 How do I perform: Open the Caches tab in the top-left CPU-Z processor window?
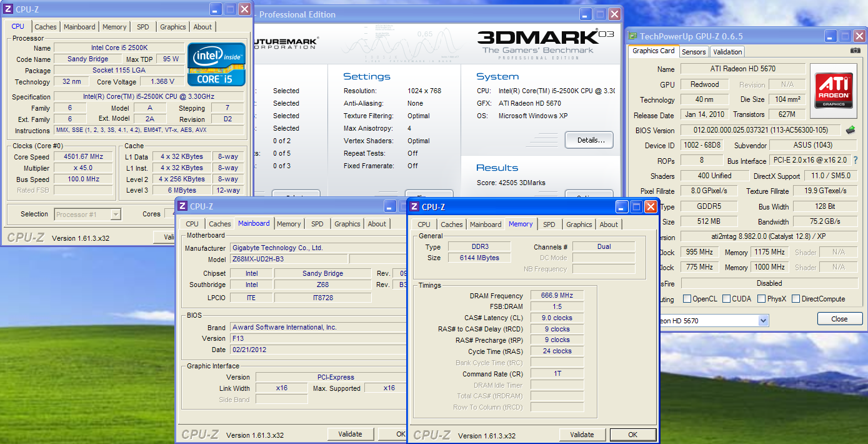(45, 27)
